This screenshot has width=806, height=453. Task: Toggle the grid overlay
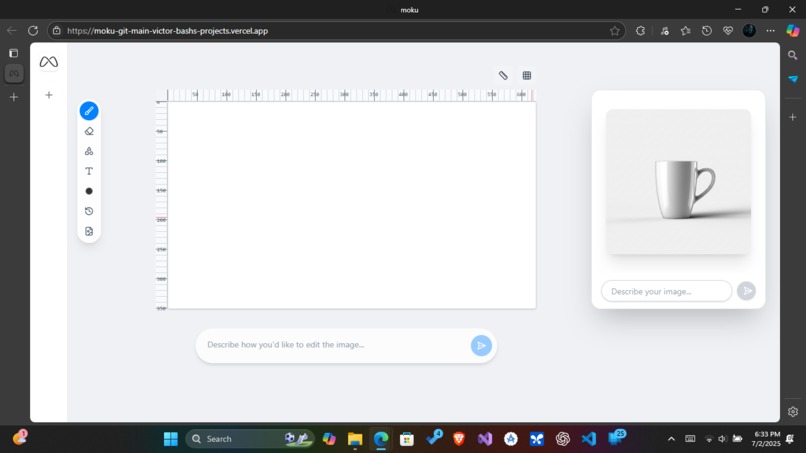coord(527,76)
